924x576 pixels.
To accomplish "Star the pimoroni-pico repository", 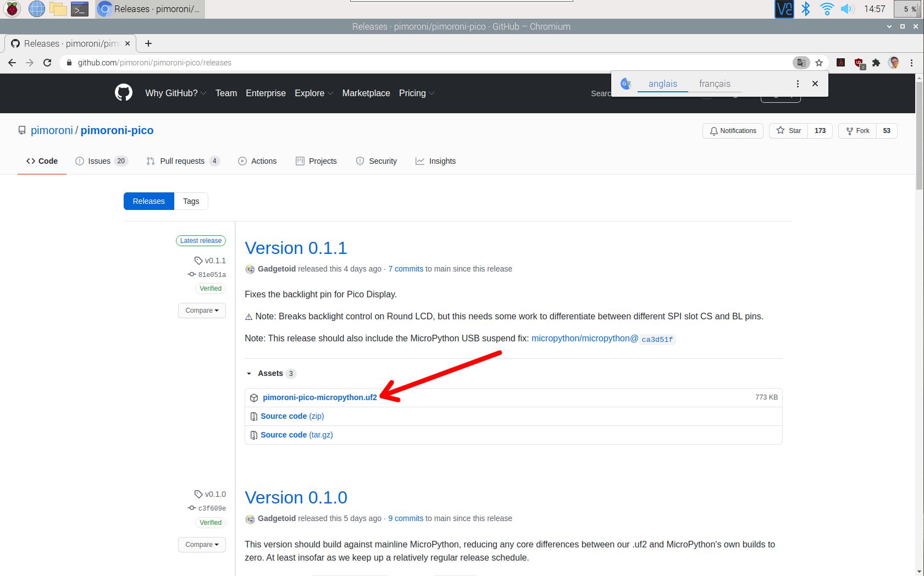I will [x=788, y=131].
